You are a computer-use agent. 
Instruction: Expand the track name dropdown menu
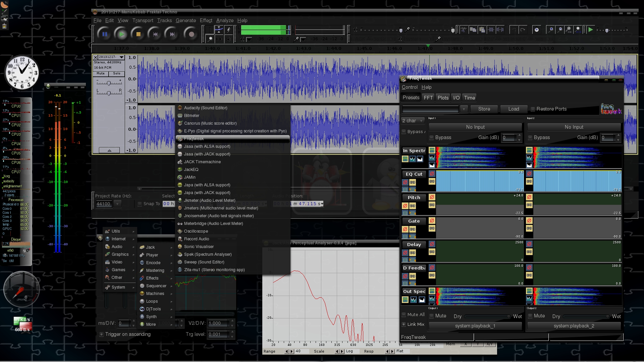click(x=121, y=57)
